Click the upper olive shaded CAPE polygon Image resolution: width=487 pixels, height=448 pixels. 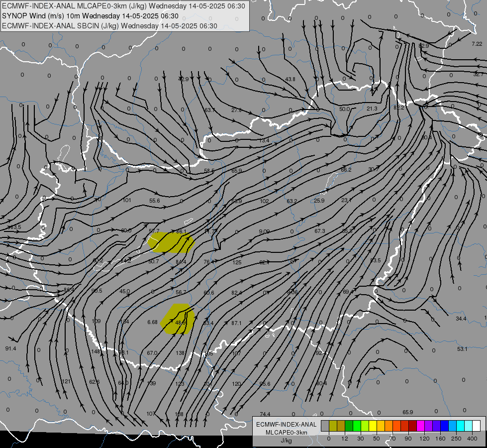171,242
